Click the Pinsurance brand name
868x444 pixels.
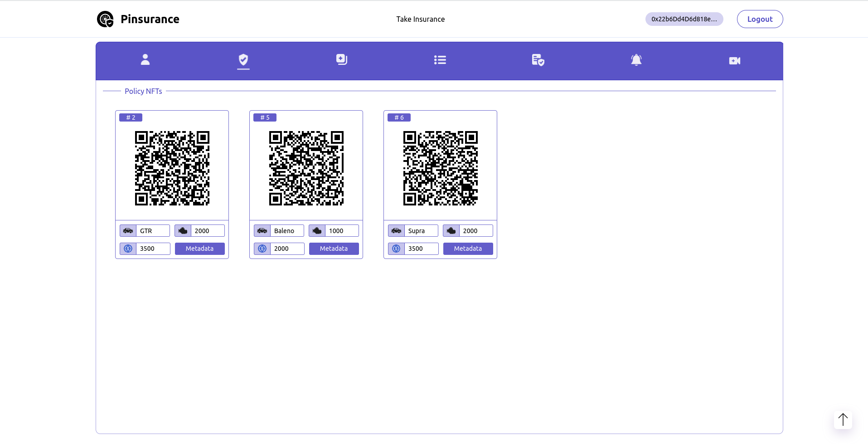[150, 19]
